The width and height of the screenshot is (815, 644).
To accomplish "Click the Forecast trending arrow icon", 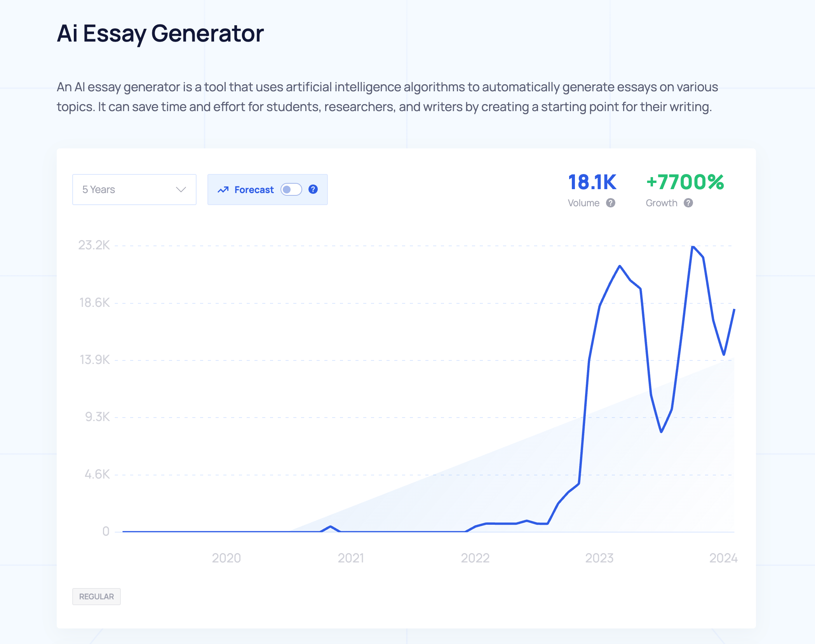I will (223, 190).
